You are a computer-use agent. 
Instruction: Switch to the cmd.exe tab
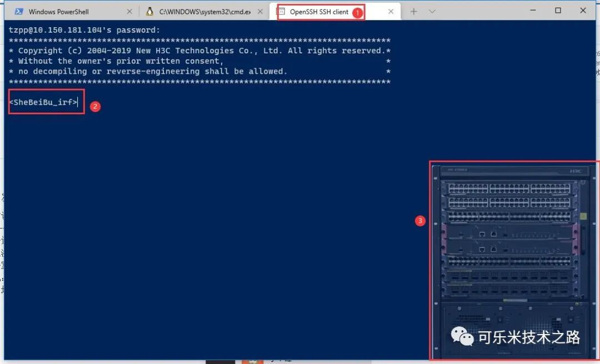point(204,12)
